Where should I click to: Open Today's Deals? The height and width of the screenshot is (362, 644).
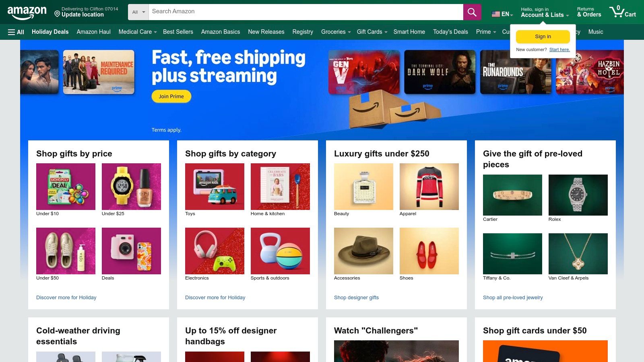[450, 32]
